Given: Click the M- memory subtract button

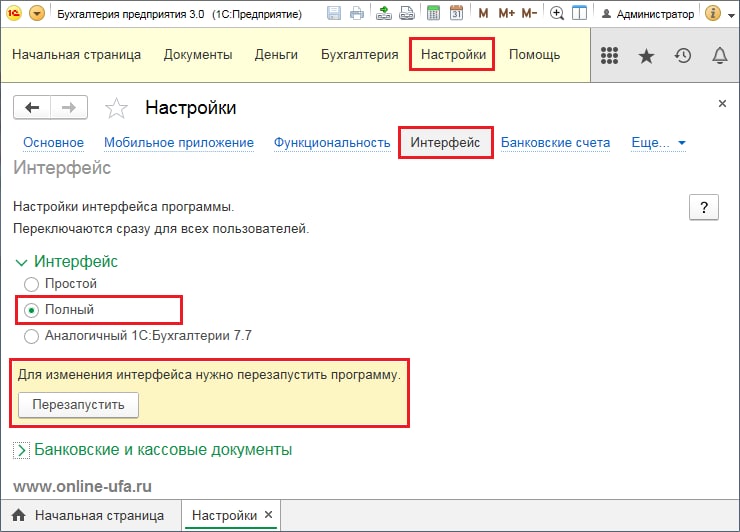Looking at the screenshot, I should point(529,13).
